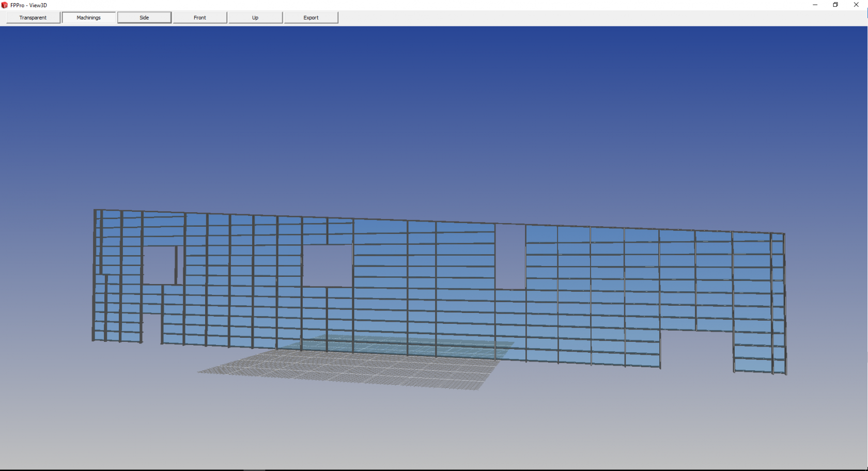Screen dimensions: 868x471
Task: Click the FPPro - View3D title bar text
Action: [28, 5]
